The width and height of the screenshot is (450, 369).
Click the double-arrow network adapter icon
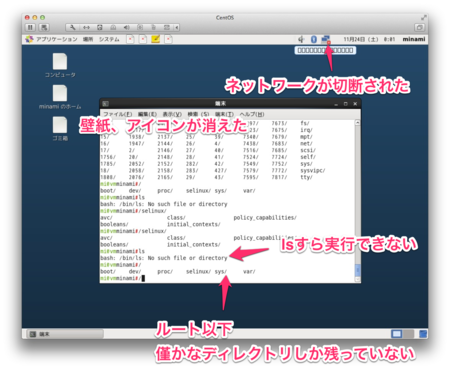(x=86, y=27)
